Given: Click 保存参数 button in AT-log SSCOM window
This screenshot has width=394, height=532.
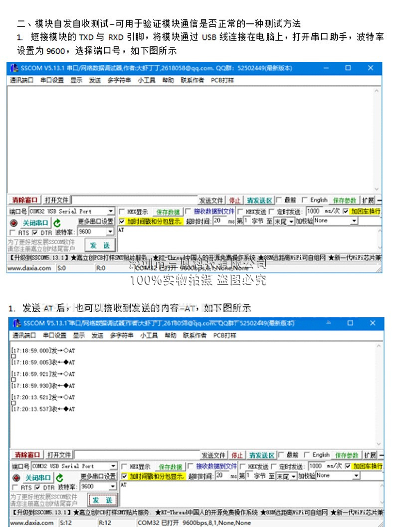Looking at the screenshot, I should tap(347, 455).
